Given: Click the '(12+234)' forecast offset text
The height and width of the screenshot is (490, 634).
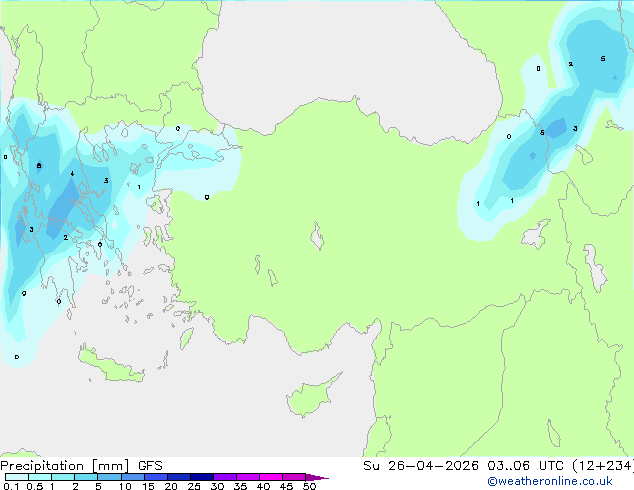Looking at the screenshot, I should tap(603, 466).
